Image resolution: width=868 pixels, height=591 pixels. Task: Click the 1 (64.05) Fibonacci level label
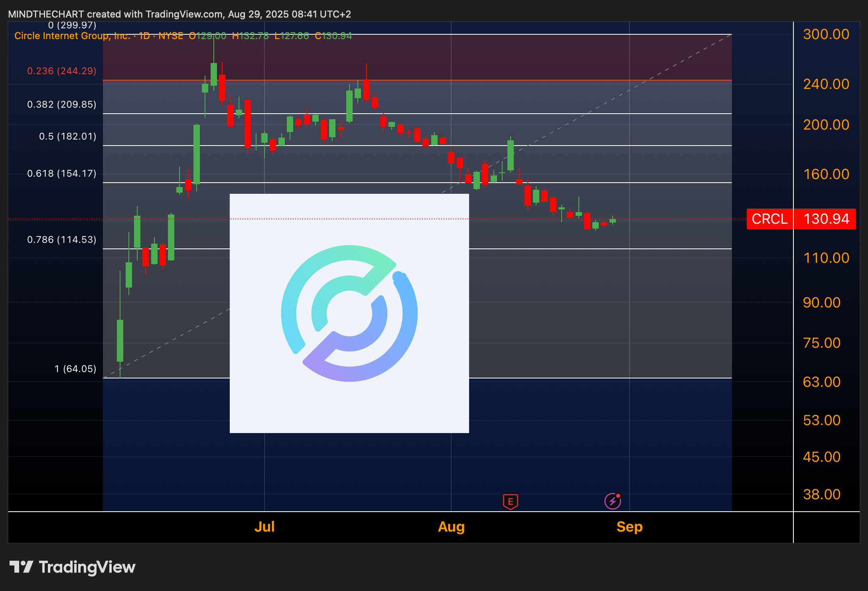coord(75,369)
